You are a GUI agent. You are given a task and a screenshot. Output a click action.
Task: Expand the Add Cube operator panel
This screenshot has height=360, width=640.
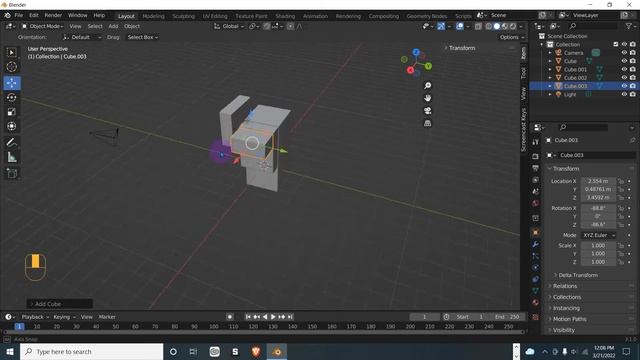[x=60, y=304]
